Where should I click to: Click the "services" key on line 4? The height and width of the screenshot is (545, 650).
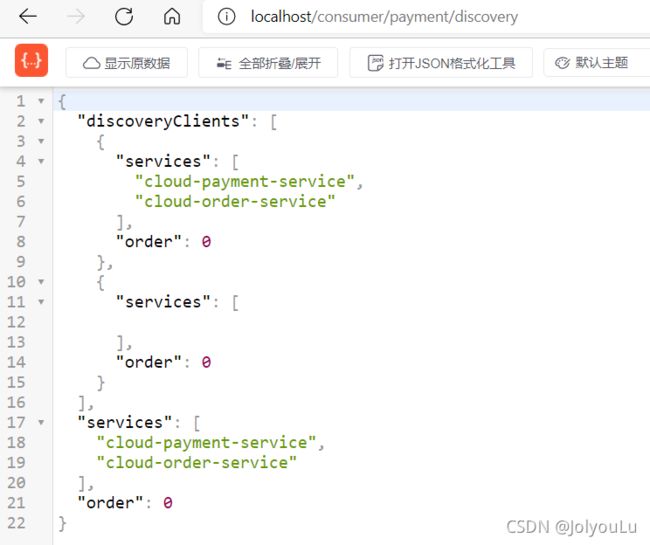tap(163, 161)
